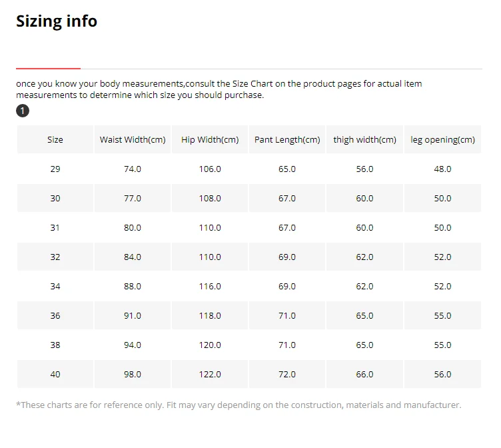This screenshot has width=501, height=448.
Task: Click the 48.0 leg opening cell
Action: click(x=442, y=169)
